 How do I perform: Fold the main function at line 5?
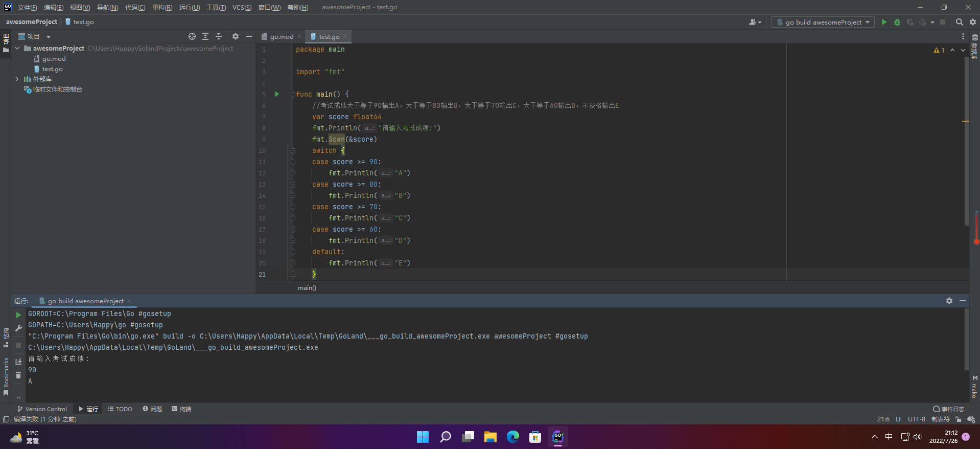click(293, 94)
